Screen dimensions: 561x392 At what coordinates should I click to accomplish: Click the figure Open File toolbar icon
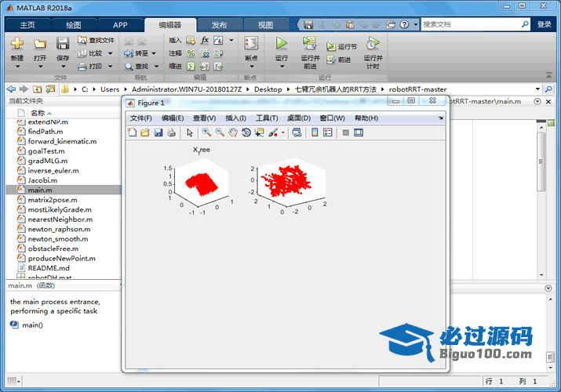(x=145, y=132)
